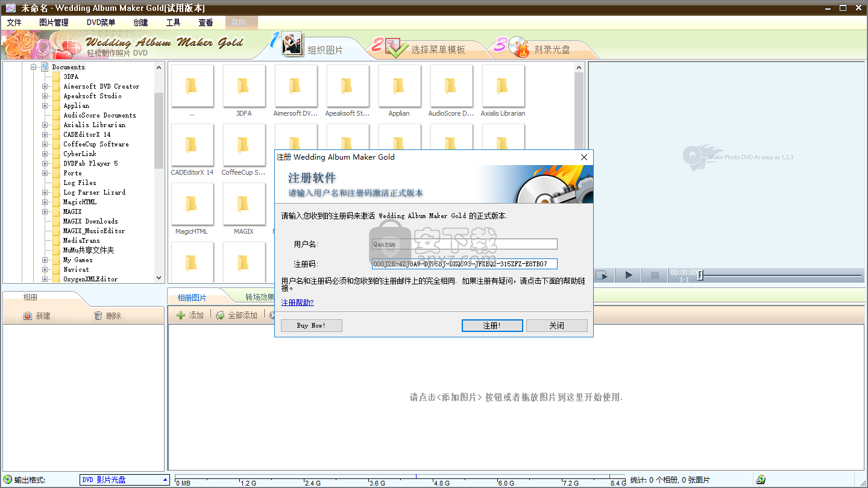Select the 相册 tab in left panel

31,297
